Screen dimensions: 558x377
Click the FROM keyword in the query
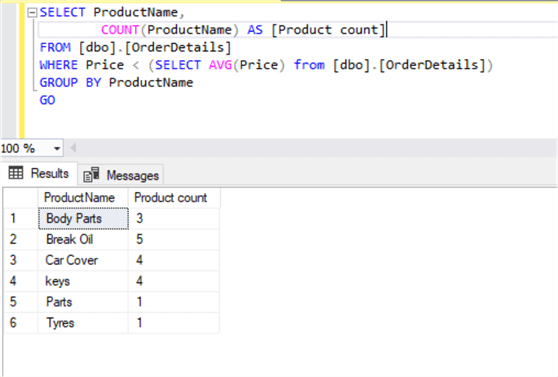click(x=55, y=47)
